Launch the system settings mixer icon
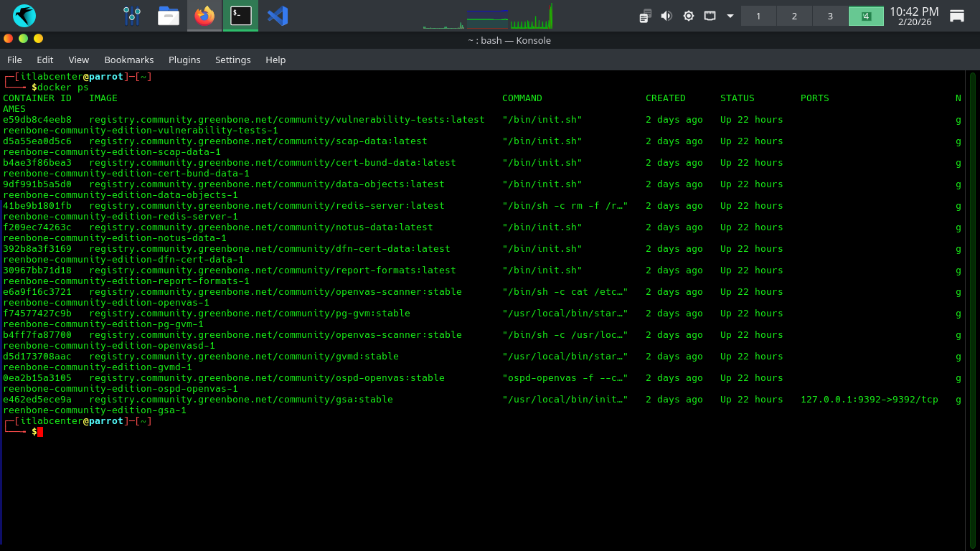Image resolution: width=980 pixels, height=551 pixels. (x=132, y=15)
